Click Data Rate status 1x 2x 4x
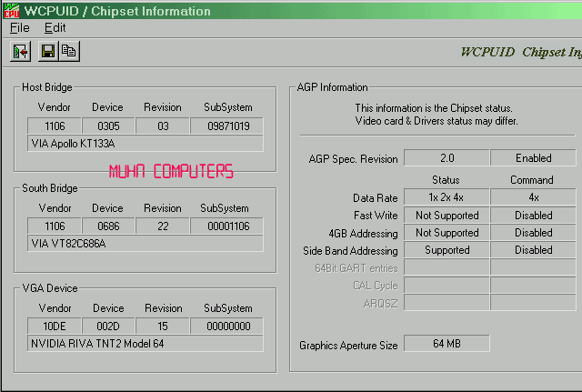This screenshot has height=392, width=582. pyautogui.click(x=447, y=197)
